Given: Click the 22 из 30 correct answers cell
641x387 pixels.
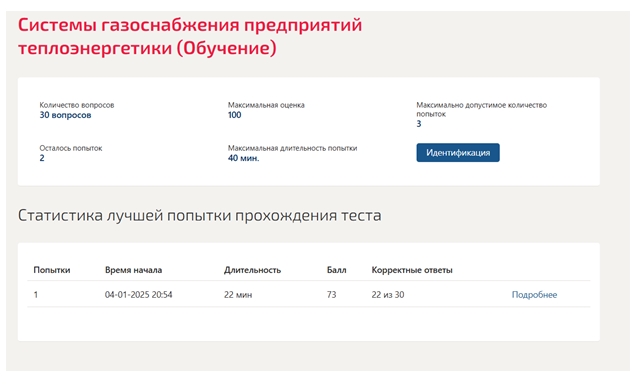Looking at the screenshot, I should pyautogui.click(x=388, y=295).
